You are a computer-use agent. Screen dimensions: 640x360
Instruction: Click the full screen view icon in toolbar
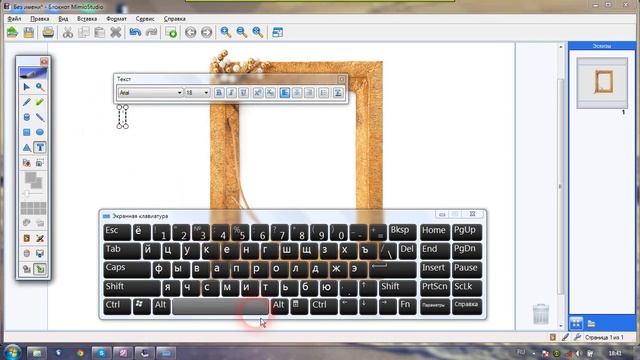coord(278,32)
